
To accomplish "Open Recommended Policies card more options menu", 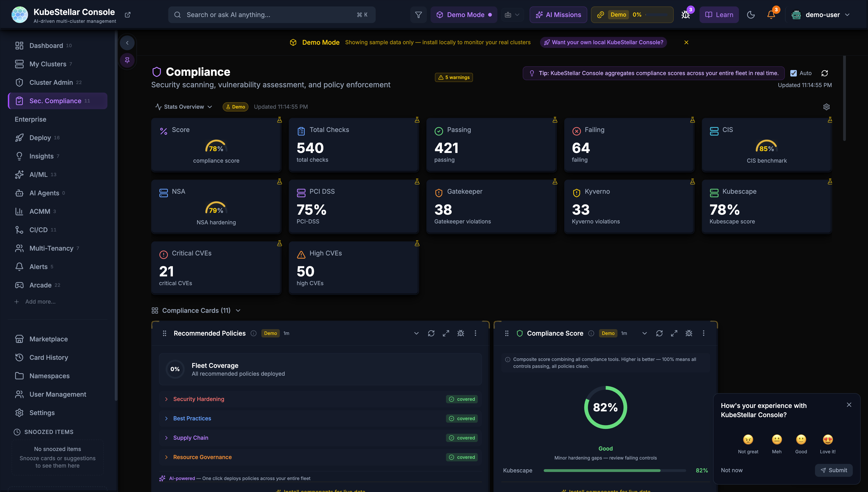I will pos(475,333).
